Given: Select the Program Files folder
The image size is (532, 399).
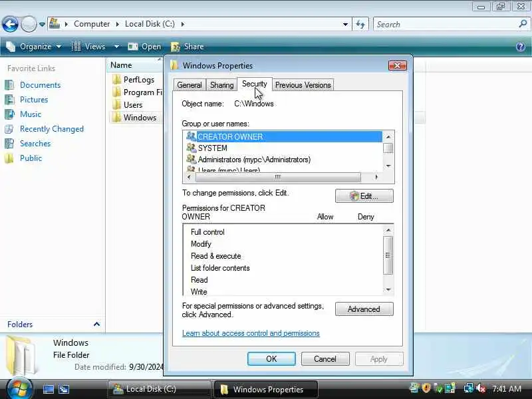Looking at the screenshot, I should click(138, 92).
